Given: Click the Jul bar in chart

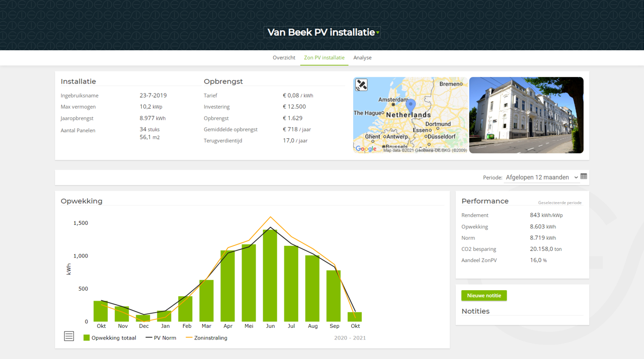Looking at the screenshot, I should pyautogui.click(x=291, y=284).
